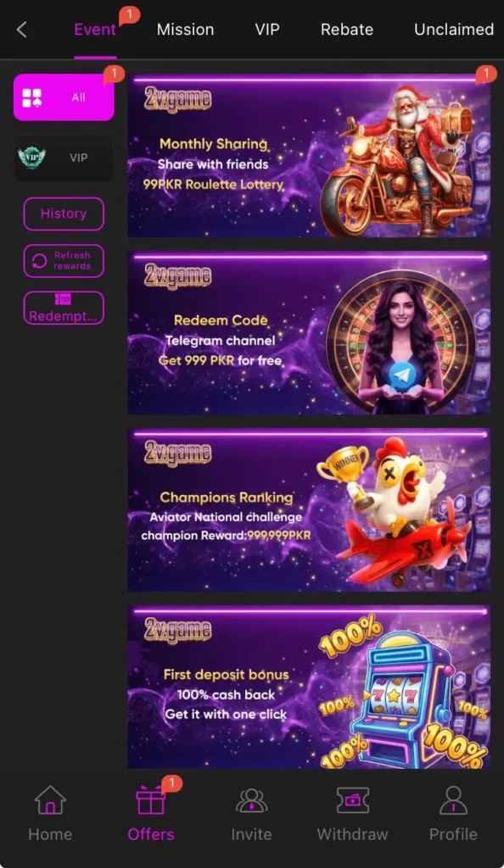Tap the back arrow icon
Viewport: 504px width, 868px height.
tap(22, 30)
